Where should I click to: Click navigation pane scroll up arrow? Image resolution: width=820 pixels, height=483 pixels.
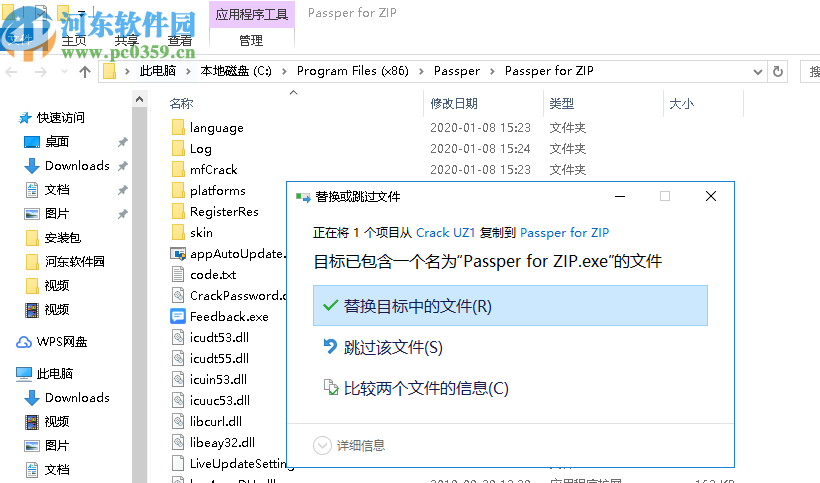tap(139, 99)
